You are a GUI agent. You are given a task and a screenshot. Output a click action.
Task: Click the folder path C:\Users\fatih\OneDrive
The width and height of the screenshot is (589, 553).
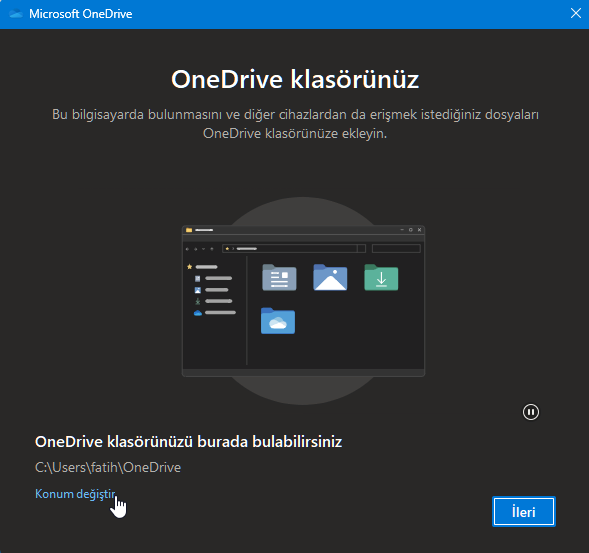108,467
